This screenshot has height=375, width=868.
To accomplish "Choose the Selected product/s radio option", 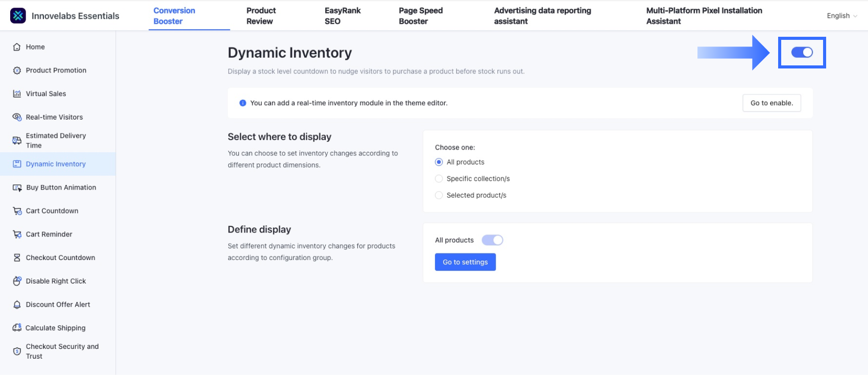I will pos(439,195).
